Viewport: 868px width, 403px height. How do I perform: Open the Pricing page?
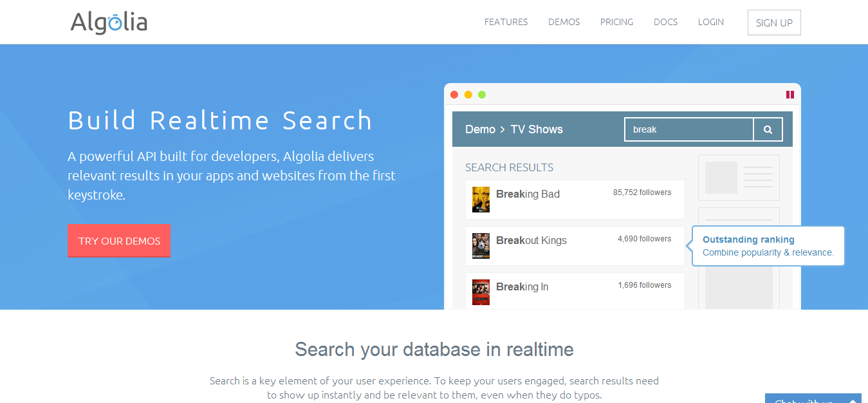(x=616, y=22)
